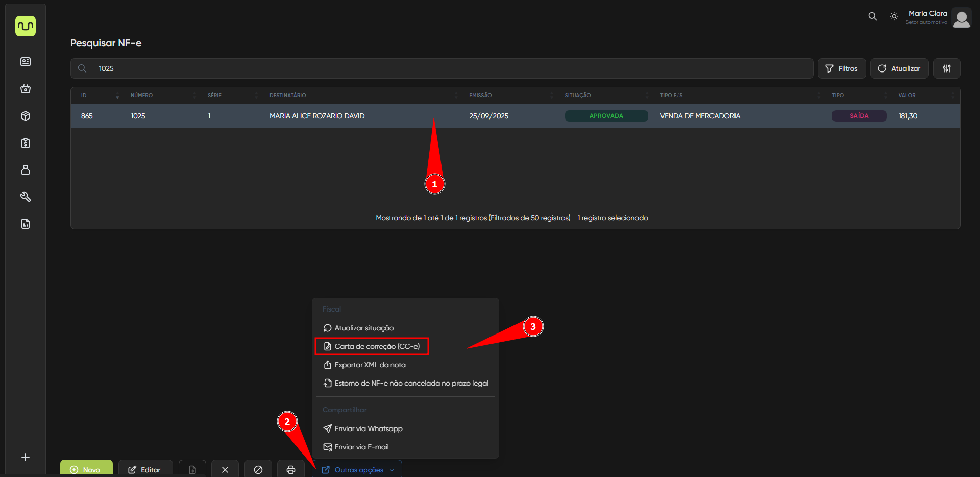Click the money bag sidebar icon
Image resolution: width=980 pixels, height=477 pixels.
[26, 170]
